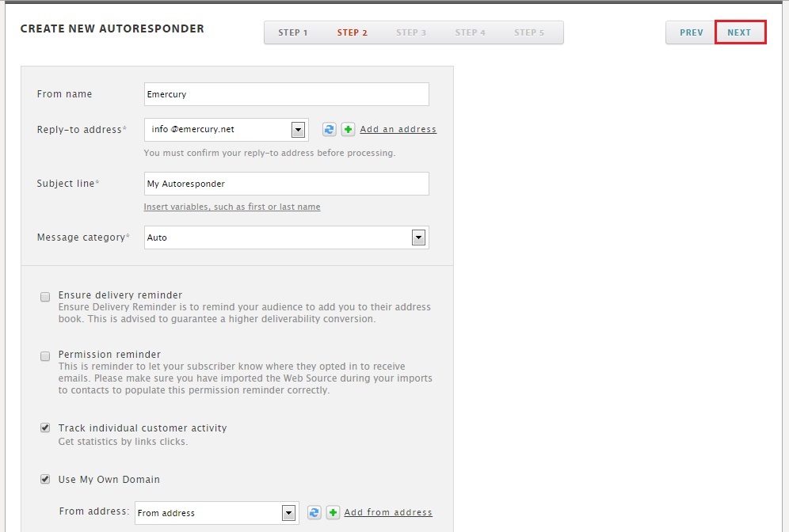Go to Step 1 tab
This screenshot has height=532, width=789.
pyautogui.click(x=293, y=32)
